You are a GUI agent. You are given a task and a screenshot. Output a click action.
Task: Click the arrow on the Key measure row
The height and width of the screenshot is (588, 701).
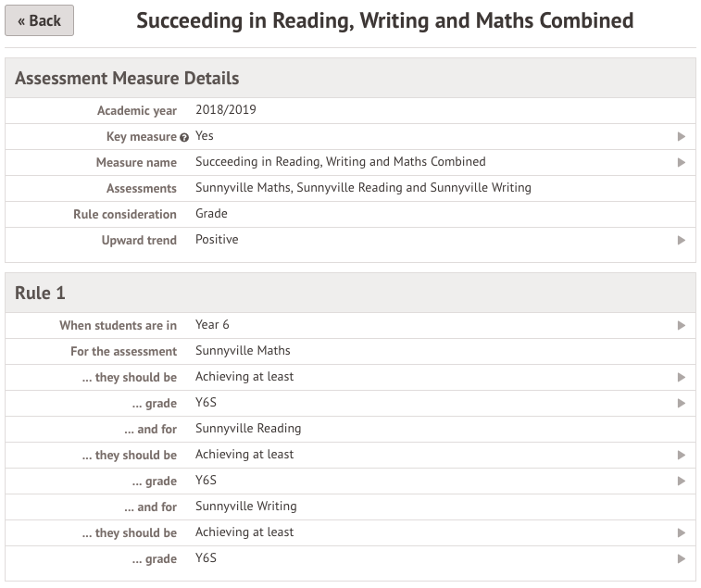coord(681,136)
